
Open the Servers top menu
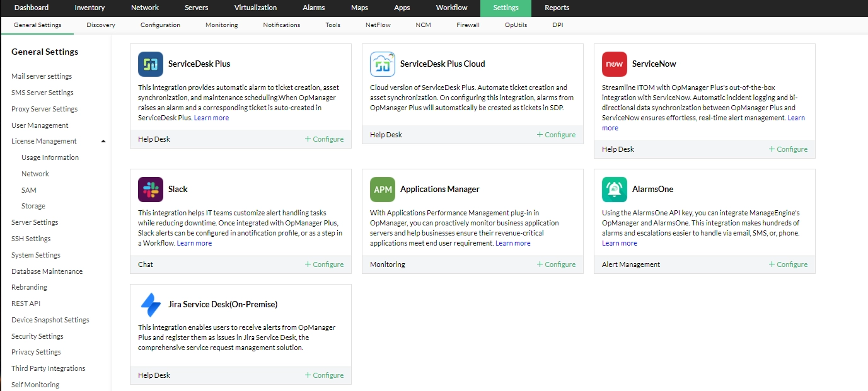(197, 8)
